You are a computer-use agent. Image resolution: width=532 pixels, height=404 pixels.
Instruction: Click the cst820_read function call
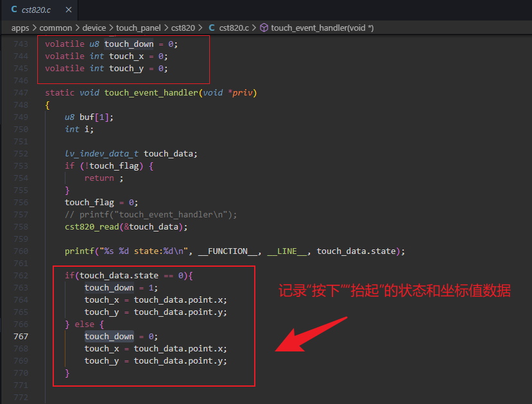pyautogui.click(x=126, y=227)
